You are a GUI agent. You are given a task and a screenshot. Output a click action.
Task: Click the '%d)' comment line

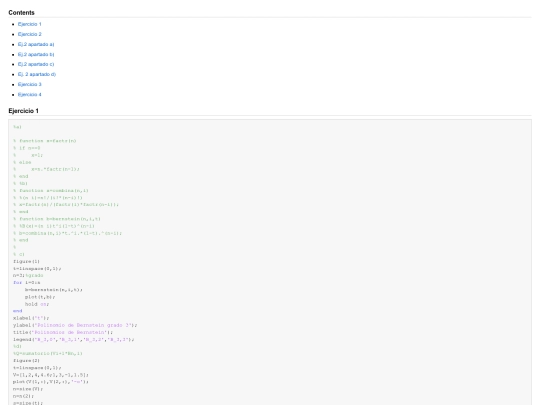(17, 346)
